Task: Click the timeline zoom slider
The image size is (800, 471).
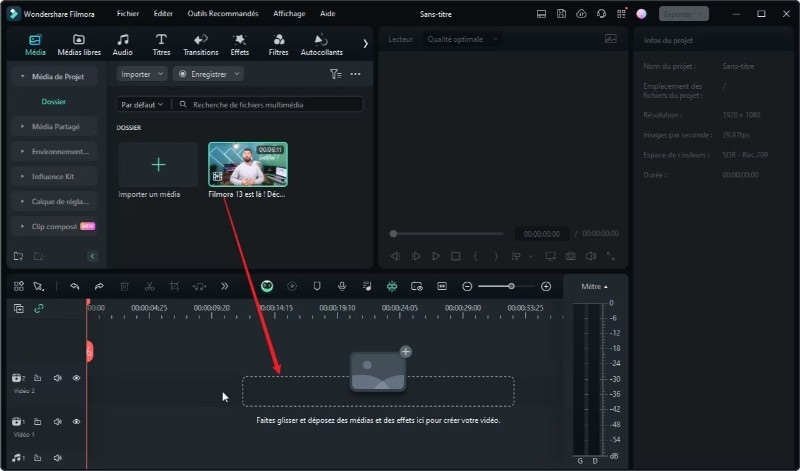Action: (x=506, y=286)
